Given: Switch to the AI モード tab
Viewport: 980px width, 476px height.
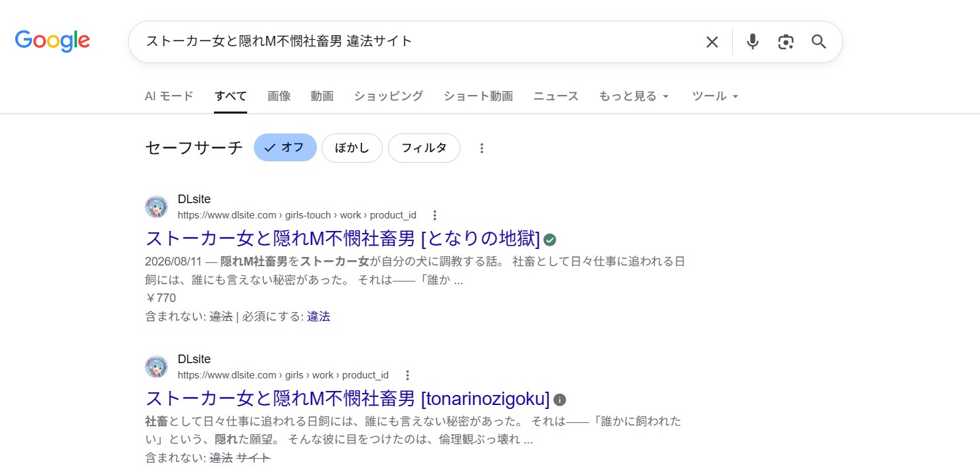Looking at the screenshot, I should (x=169, y=96).
